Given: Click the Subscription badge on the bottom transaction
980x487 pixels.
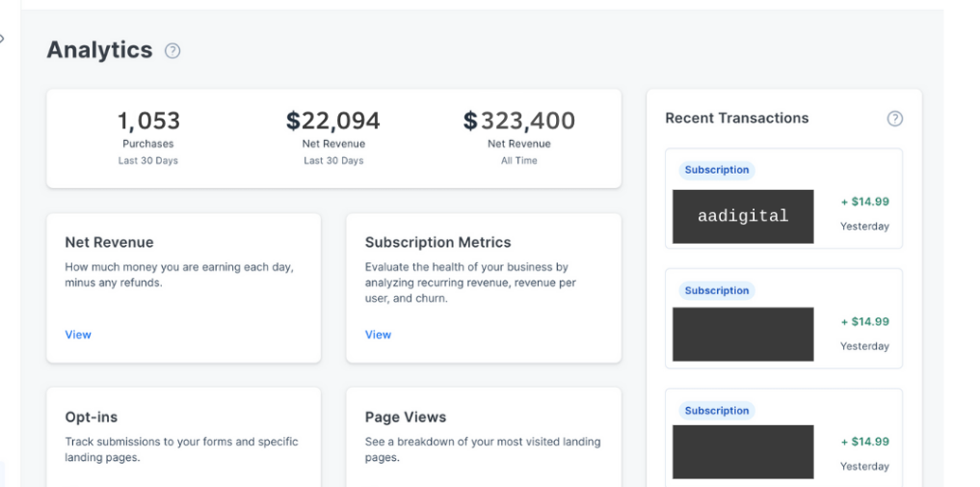Looking at the screenshot, I should coord(716,411).
